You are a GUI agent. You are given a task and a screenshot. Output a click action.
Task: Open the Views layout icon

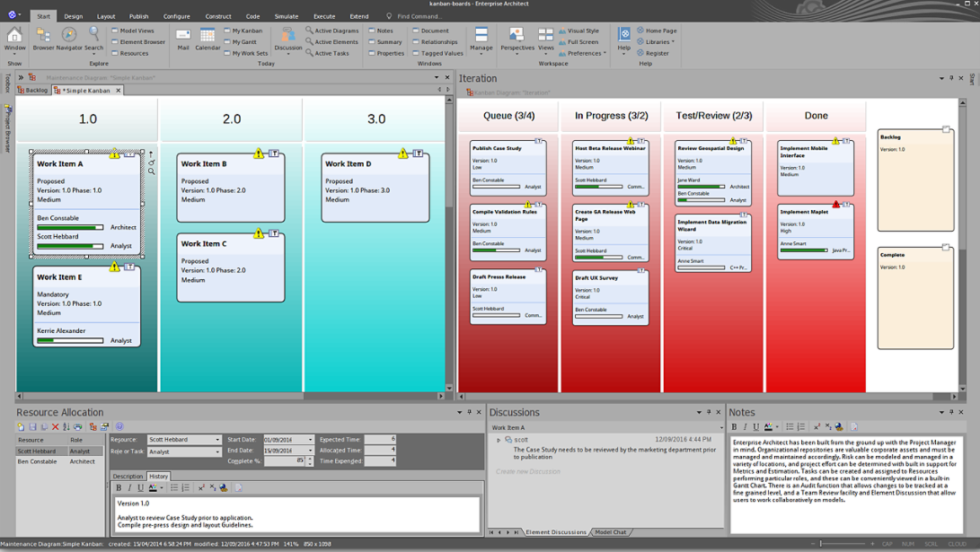click(545, 40)
